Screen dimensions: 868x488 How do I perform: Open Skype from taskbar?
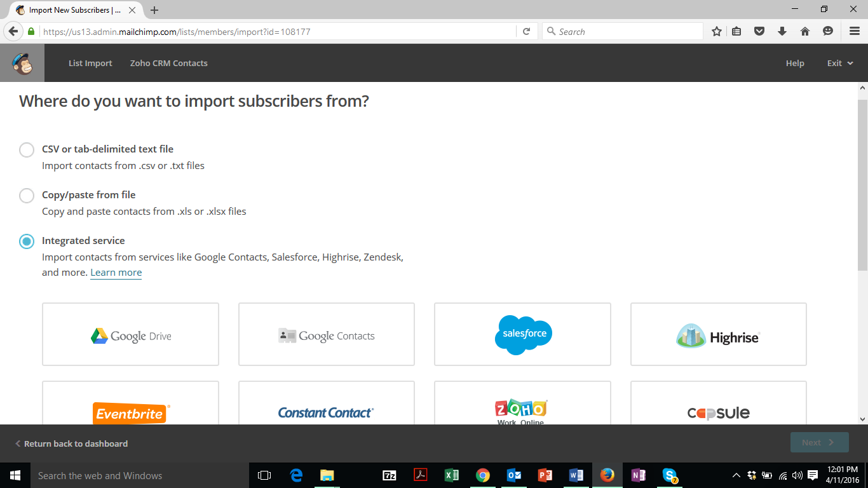[x=670, y=475]
